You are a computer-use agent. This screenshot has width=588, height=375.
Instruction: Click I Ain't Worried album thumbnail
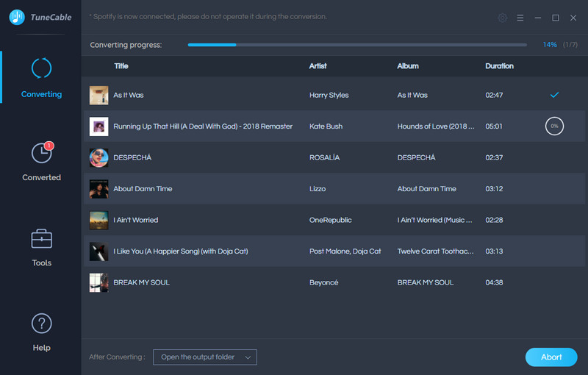[x=99, y=220]
